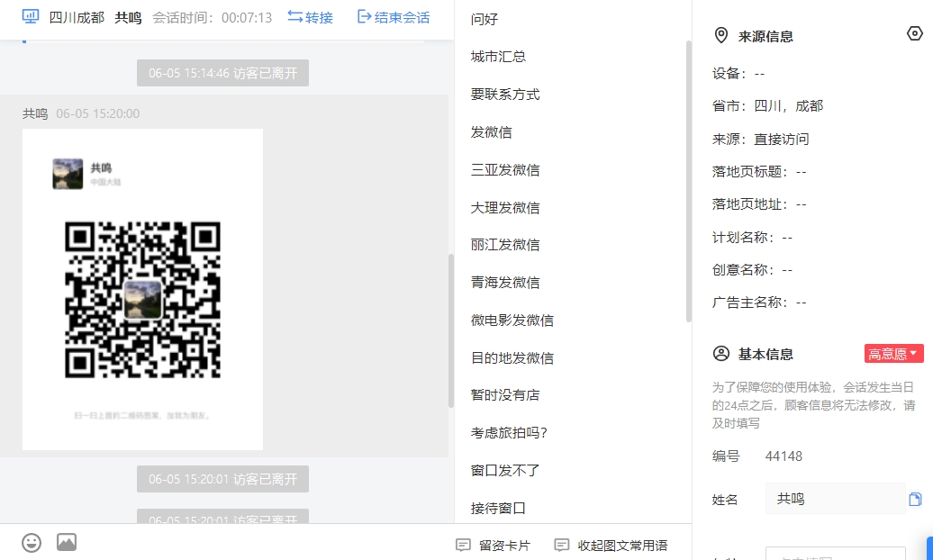Select the quick phrase 要联系方式
Image resolution: width=933 pixels, height=560 pixels.
pos(505,95)
